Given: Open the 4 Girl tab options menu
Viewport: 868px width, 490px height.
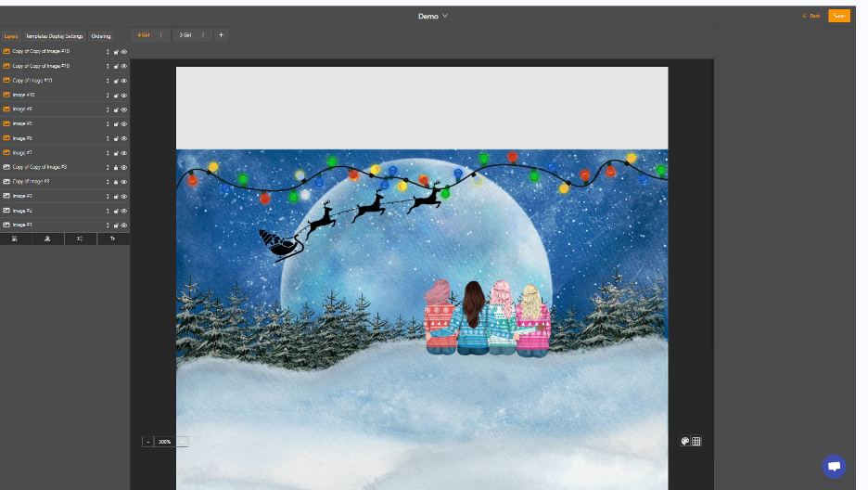Looking at the screenshot, I should pyautogui.click(x=160, y=35).
